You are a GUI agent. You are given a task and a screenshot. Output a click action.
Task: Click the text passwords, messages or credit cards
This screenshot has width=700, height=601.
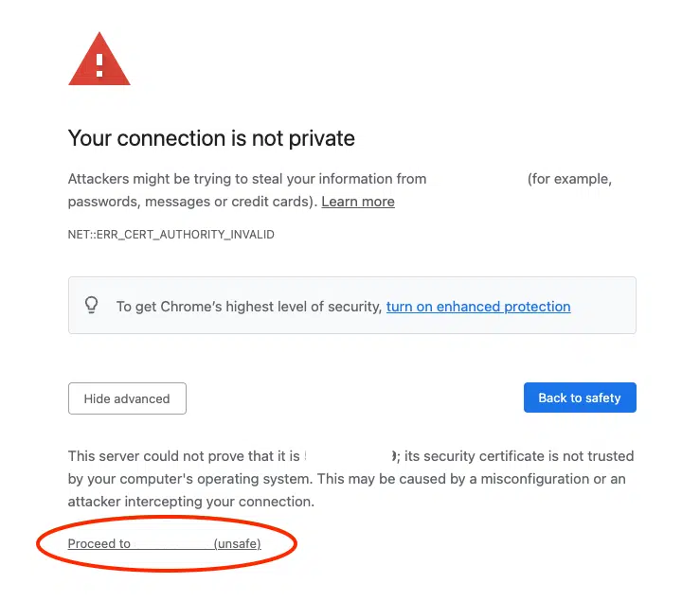point(192,202)
